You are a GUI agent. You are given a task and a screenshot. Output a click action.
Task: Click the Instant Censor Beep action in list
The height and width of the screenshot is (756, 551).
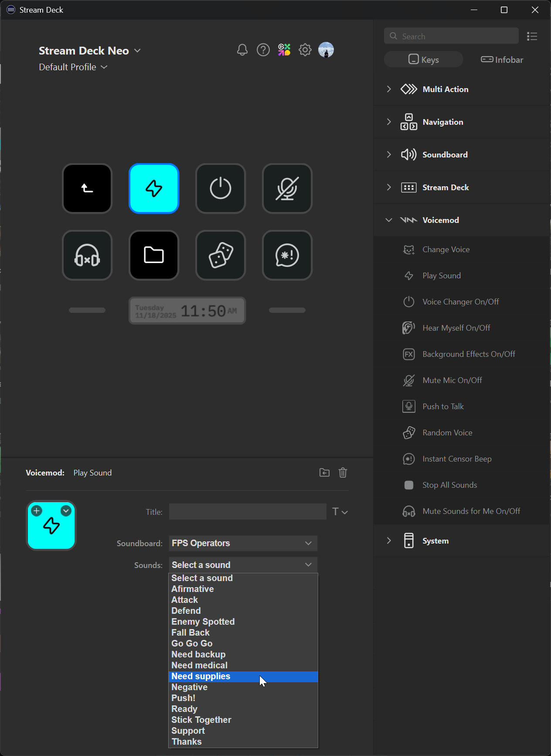(x=462, y=459)
